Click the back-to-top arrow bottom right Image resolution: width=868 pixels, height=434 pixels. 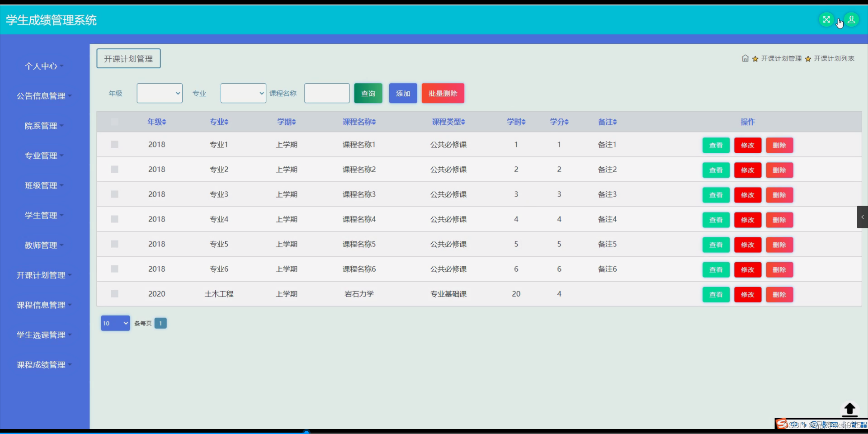pyautogui.click(x=849, y=409)
